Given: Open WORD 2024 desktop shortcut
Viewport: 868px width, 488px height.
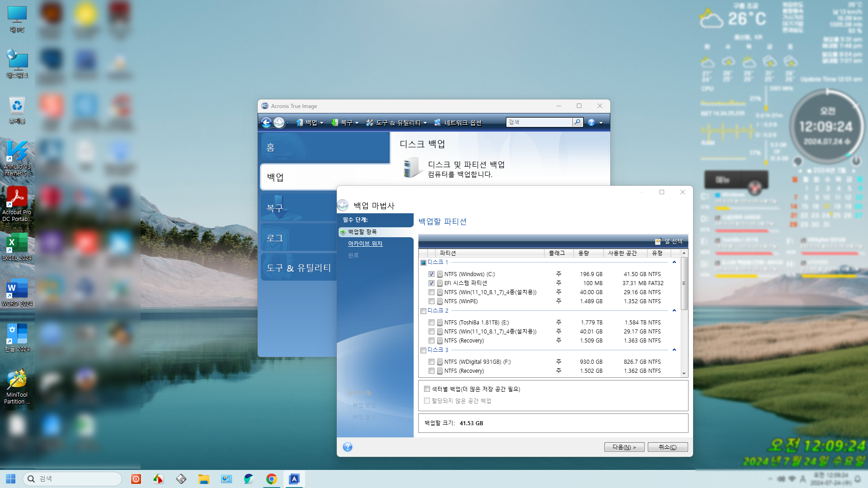Looking at the screenshot, I should [17, 292].
